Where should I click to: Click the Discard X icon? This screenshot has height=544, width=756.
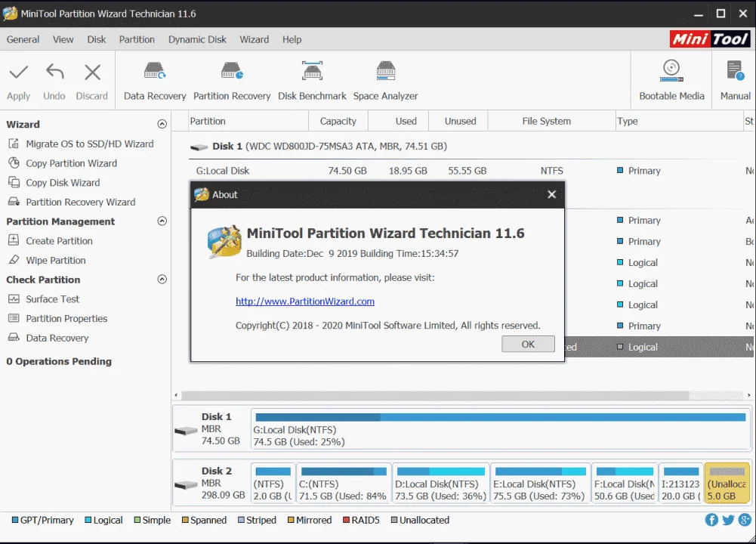pyautogui.click(x=92, y=73)
